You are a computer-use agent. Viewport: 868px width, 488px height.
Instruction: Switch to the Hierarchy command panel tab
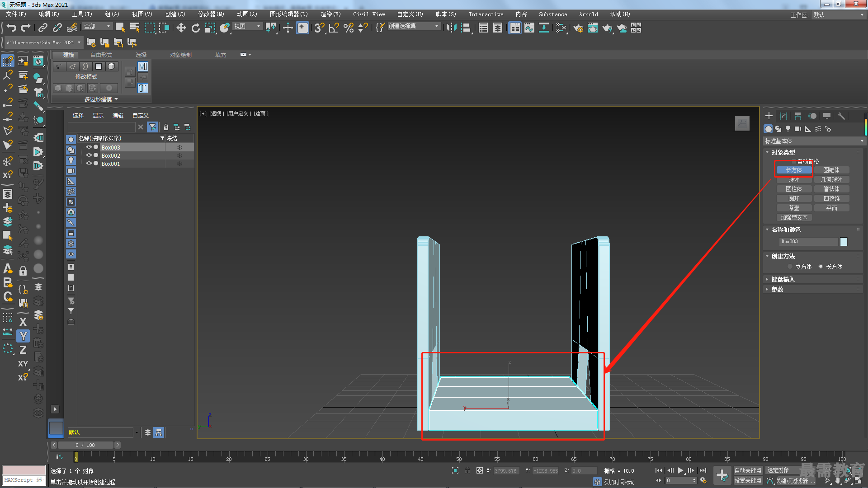(798, 116)
